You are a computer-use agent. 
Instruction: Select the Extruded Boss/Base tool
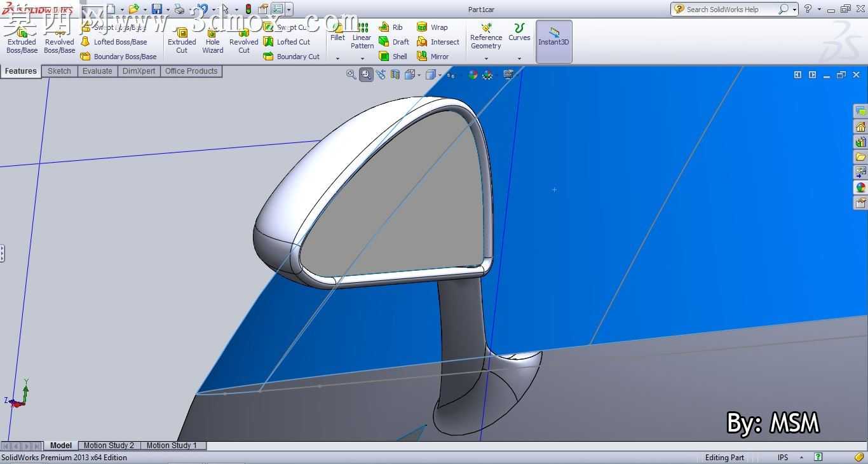[x=22, y=41]
